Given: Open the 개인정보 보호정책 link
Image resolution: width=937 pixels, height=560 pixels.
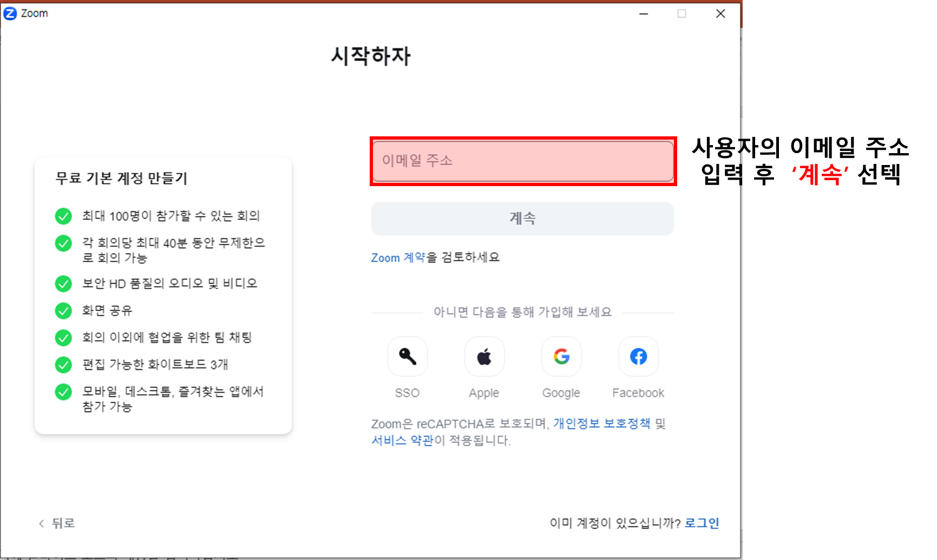Looking at the screenshot, I should click(x=601, y=424).
